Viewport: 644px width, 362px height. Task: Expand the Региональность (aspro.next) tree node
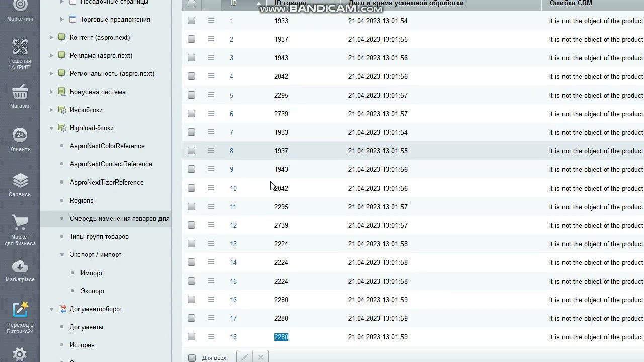tap(51, 73)
